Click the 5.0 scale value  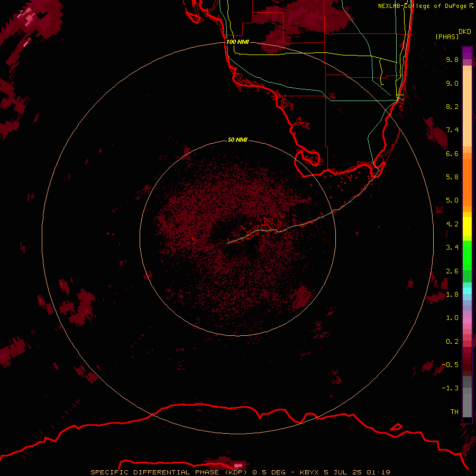pyautogui.click(x=452, y=200)
